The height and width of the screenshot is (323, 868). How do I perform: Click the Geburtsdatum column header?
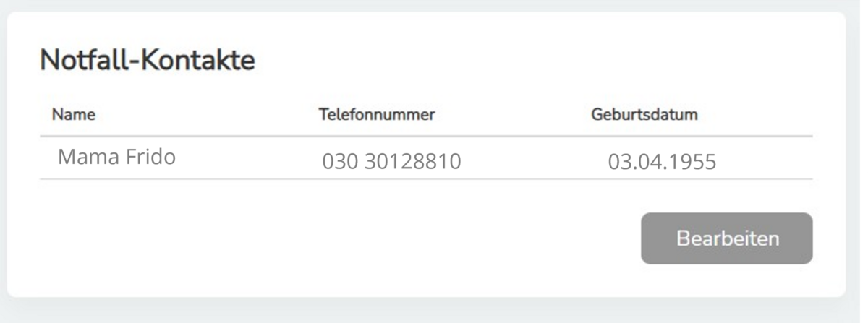pyautogui.click(x=644, y=114)
